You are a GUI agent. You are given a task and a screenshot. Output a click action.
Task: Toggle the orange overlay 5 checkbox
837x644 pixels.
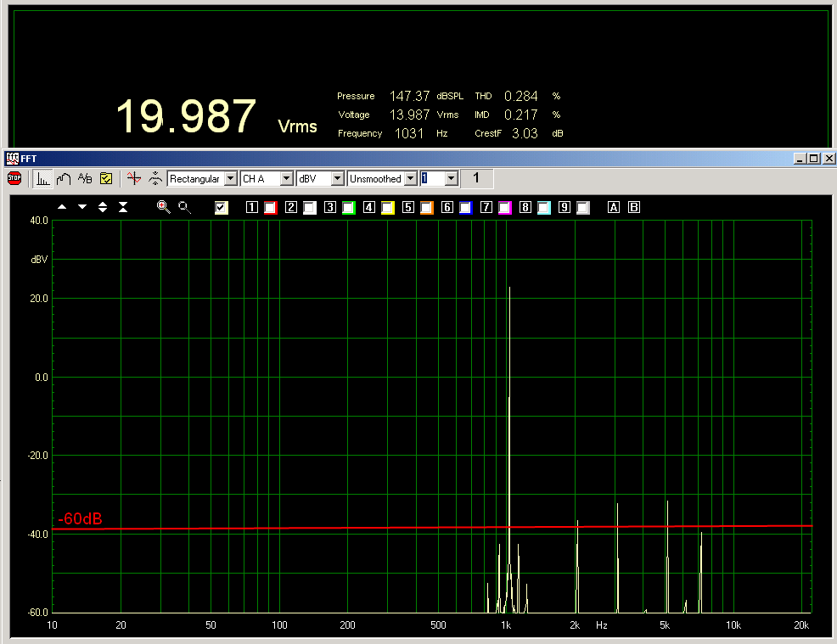pos(426,208)
